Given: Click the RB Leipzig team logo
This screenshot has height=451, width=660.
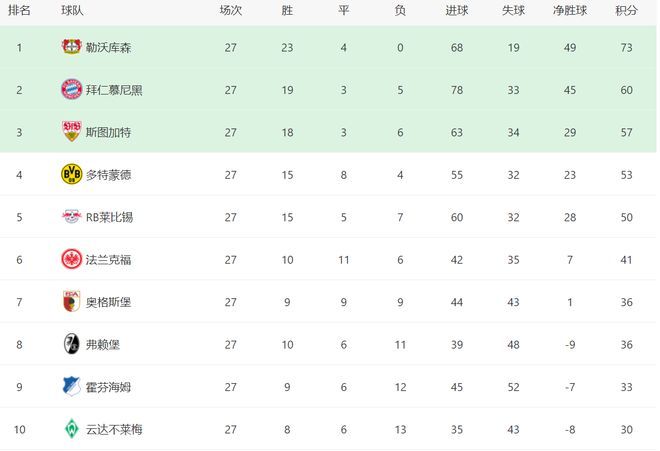Looking at the screenshot, I should pyautogui.click(x=72, y=216).
